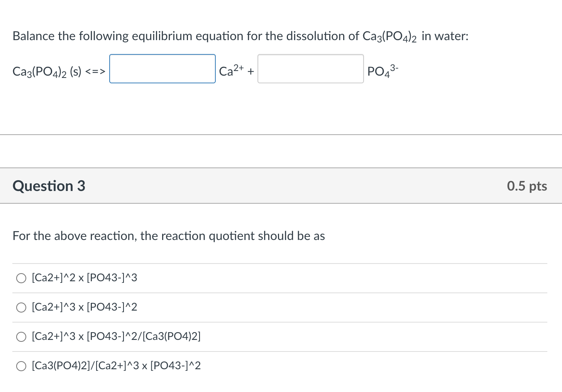
Task: Click the last answer's label text
Action: pos(116,366)
